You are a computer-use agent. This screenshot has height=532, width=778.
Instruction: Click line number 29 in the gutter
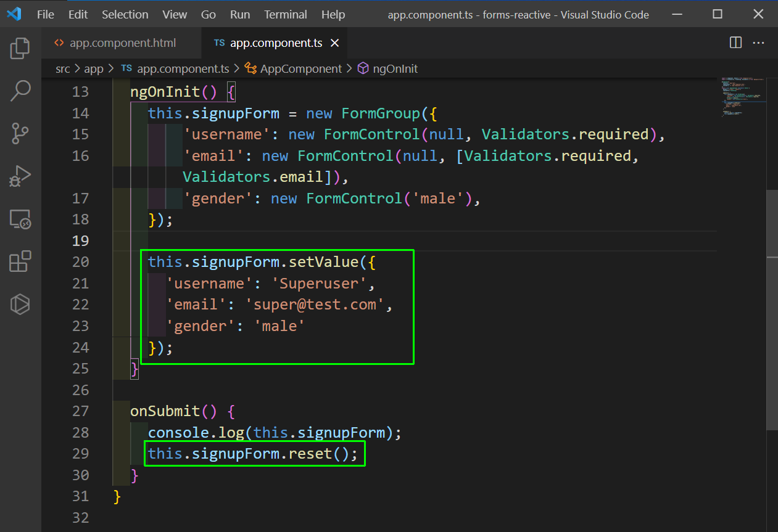click(80, 453)
